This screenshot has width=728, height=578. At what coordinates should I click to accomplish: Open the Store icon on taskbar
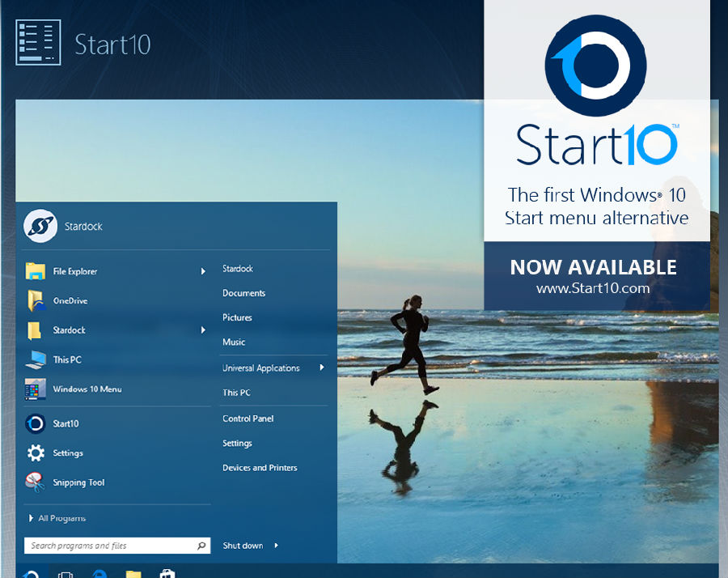[167, 574]
